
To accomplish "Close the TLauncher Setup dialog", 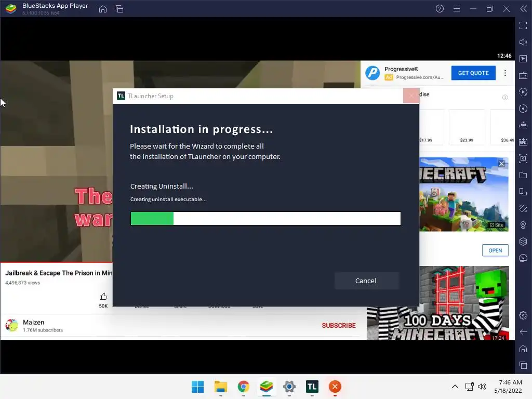I will [411, 96].
